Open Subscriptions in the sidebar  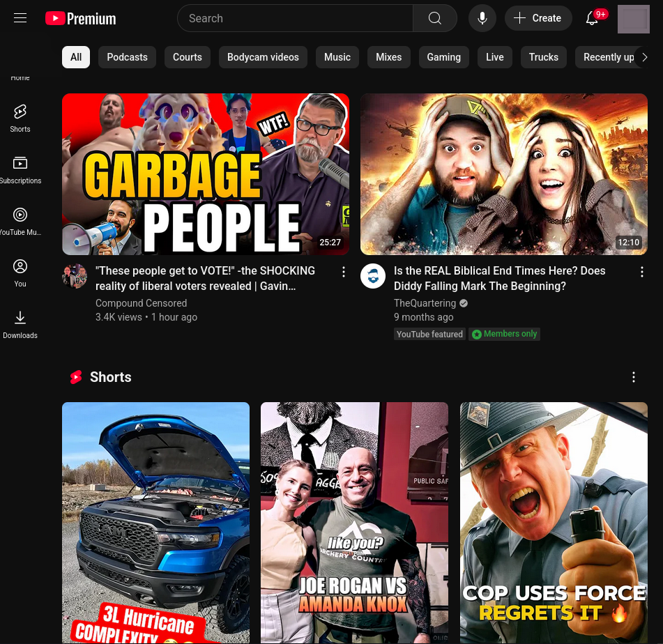20,169
